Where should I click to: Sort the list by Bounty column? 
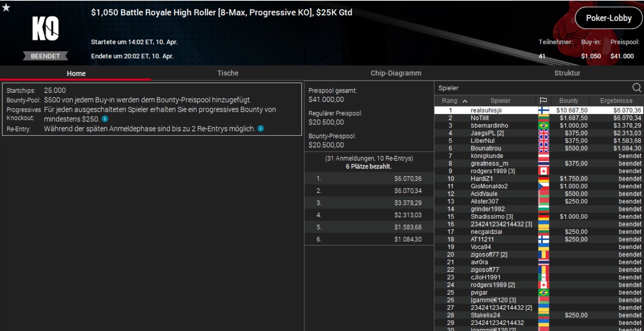point(568,100)
